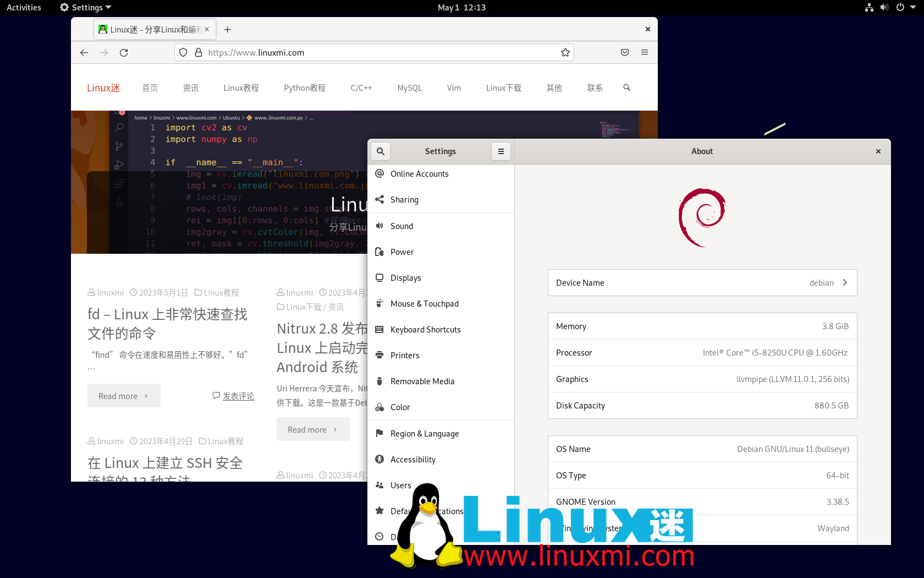Open the MySQL menu item
924x578 pixels.
[x=410, y=88]
